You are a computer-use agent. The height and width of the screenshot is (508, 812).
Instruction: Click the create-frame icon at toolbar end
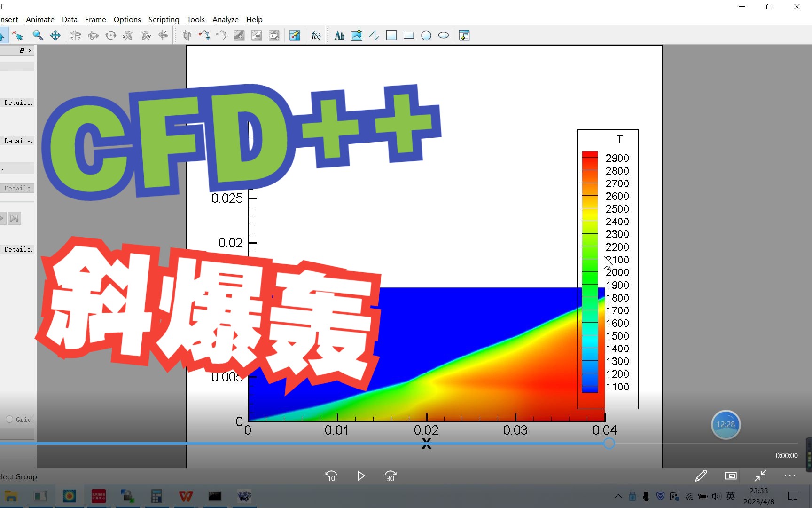[464, 35]
